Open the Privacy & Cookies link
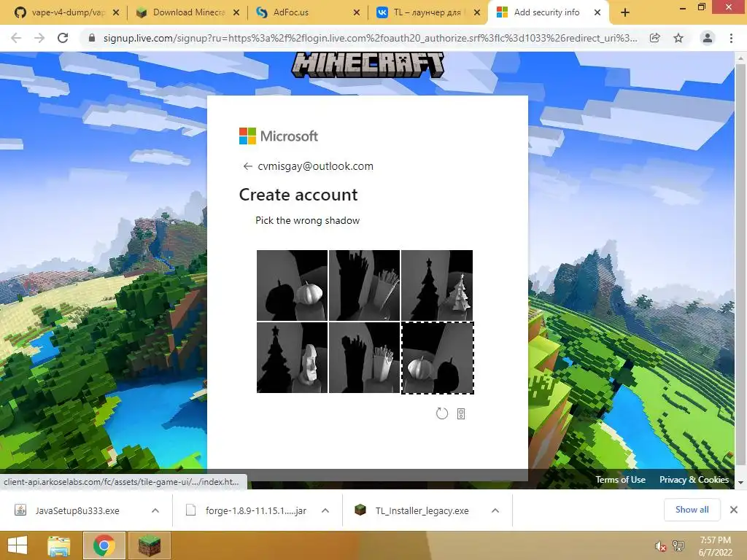 click(694, 480)
